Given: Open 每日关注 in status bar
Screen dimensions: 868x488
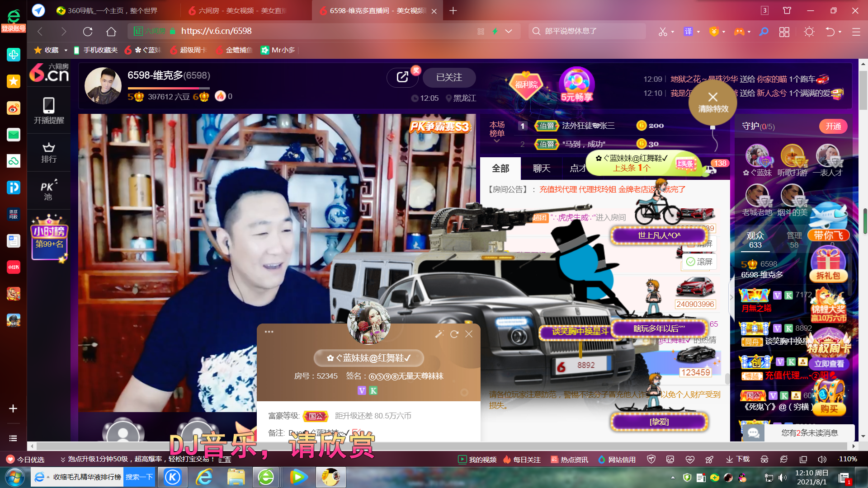Looking at the screenshot, I should (x=522, y=460).
